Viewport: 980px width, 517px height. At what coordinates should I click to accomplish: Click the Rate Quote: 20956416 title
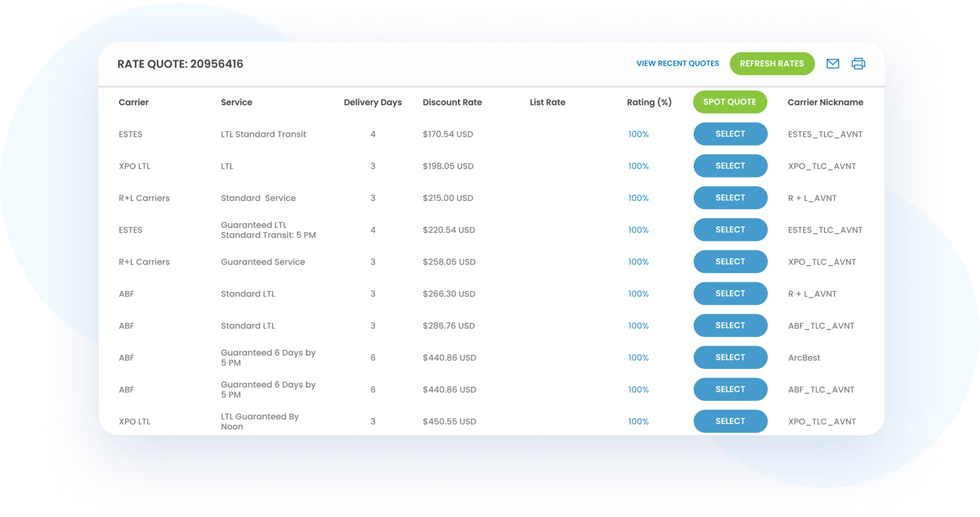click(x=180, y=64)
